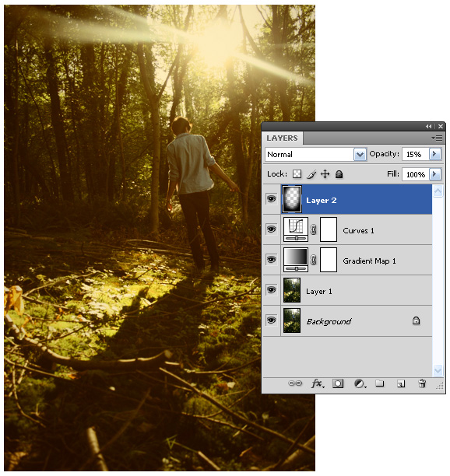
Task: Expand the Opacity slider arrow
Action: tap(434, 154)
